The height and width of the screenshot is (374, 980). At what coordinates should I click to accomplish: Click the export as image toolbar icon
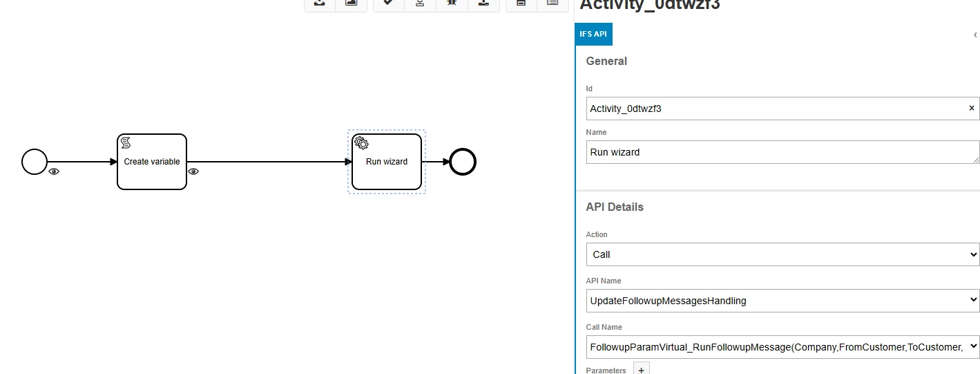[351, 3]
